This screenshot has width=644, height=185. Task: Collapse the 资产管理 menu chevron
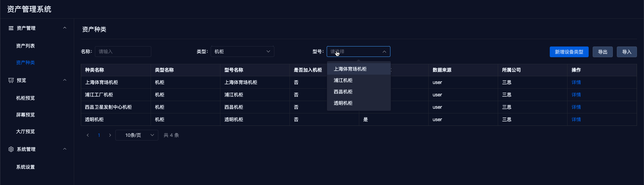coord(65,28)
